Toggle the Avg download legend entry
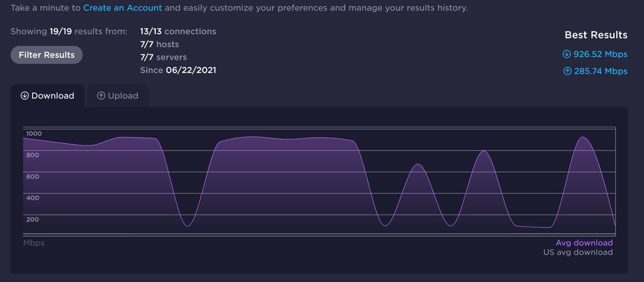Screen dimensions: 644x282 click(x=584, y=243)
